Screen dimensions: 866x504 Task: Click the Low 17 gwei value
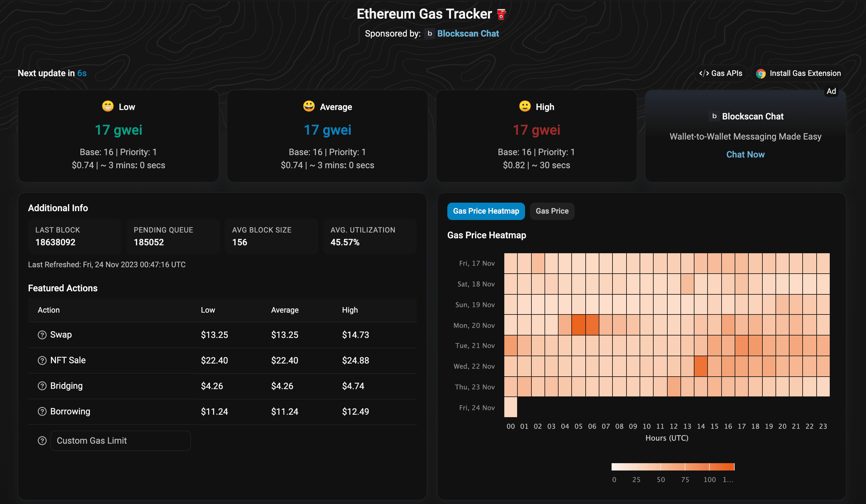(x=119, y=130)
